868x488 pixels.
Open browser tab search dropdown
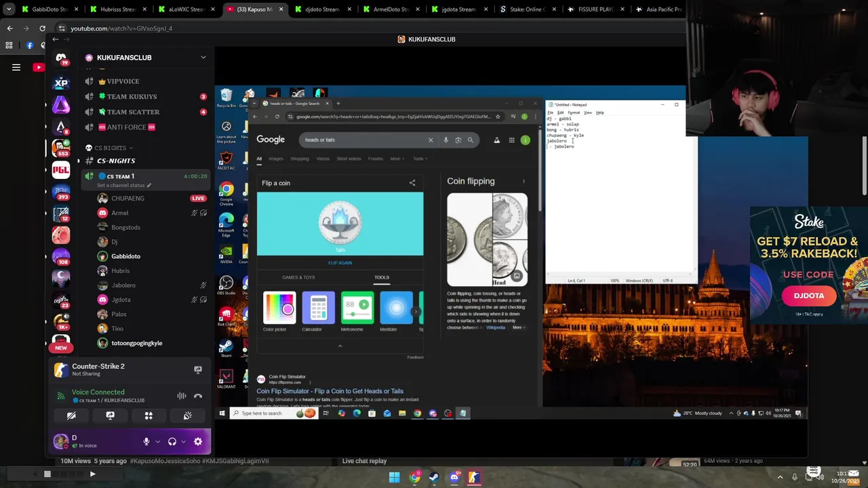9,9
